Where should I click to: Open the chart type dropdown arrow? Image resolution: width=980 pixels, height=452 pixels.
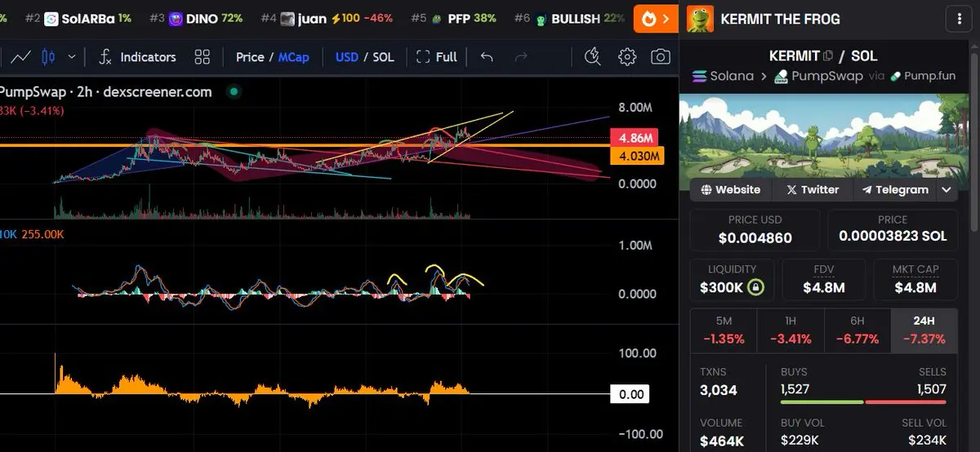pyautogui.click(x=72, y=57)
